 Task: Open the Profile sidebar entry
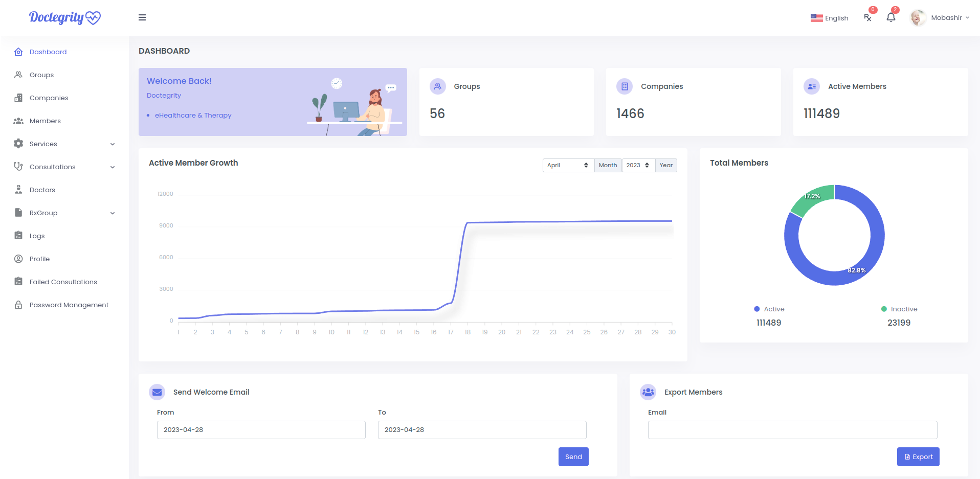pos(39,259)
